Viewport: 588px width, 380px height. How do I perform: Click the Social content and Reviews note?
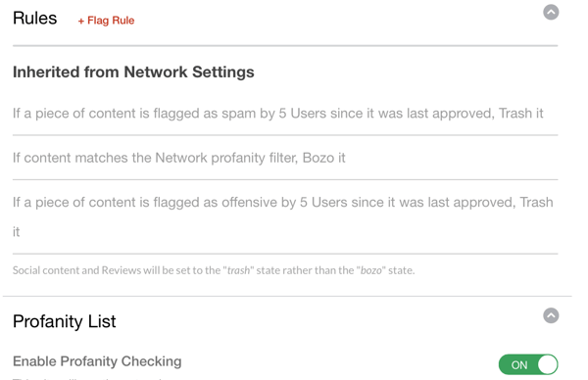(x=214, y=270)
